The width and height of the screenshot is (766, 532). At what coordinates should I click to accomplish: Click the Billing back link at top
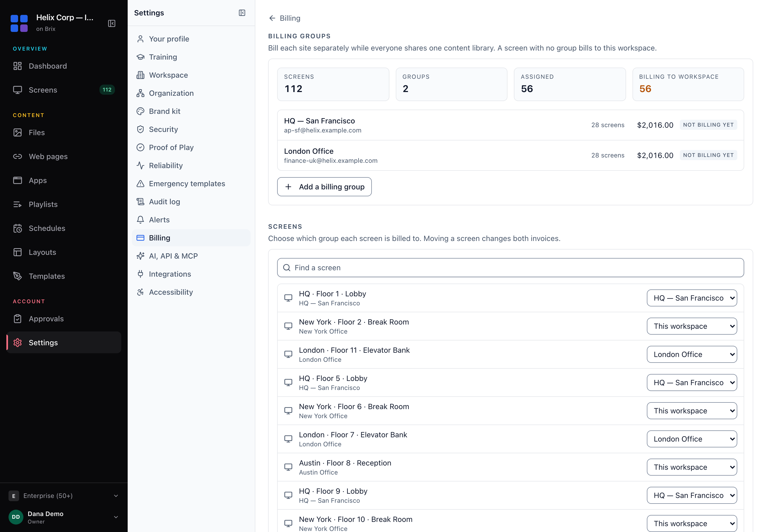pyautogui.click(x=284, y=18)
